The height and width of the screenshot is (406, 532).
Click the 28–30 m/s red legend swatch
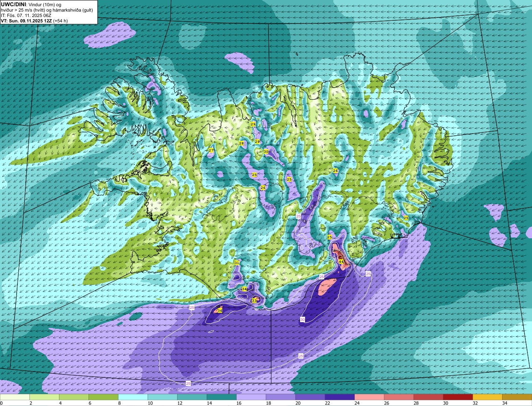[x=428, y=397]
